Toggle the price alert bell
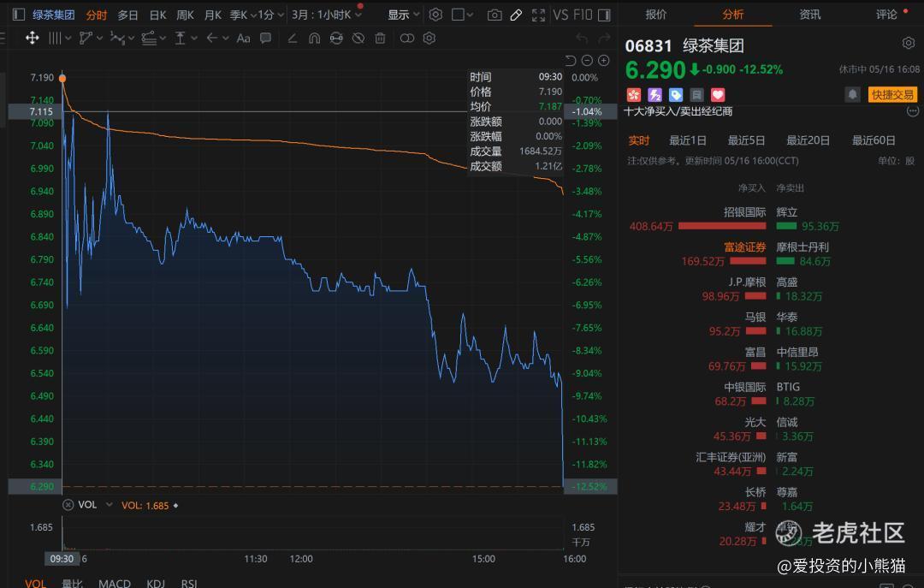Screen dimensions: 924x588 click(852, 94)
